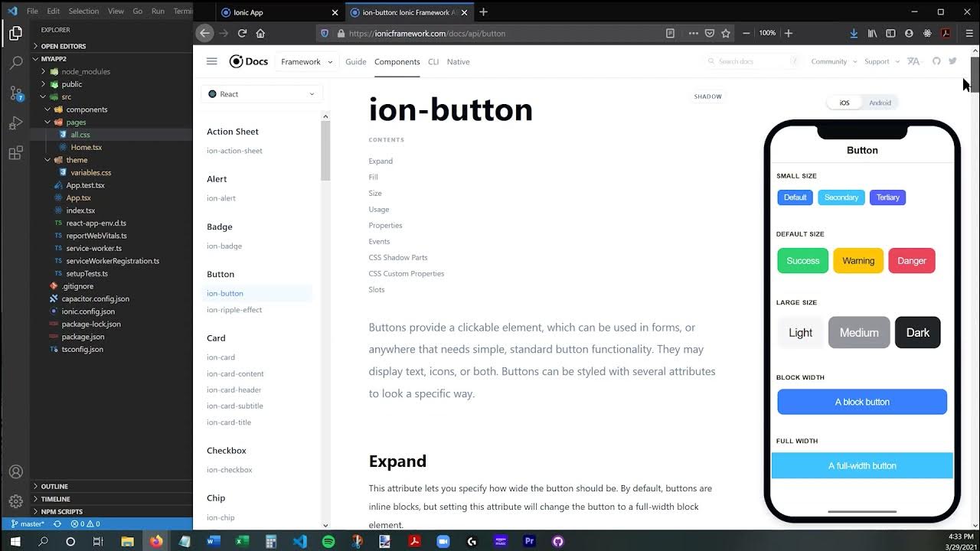Open the Accounts icon in VS Code
The width and height of the screenshot is (980, 551).
coord(15,472)
